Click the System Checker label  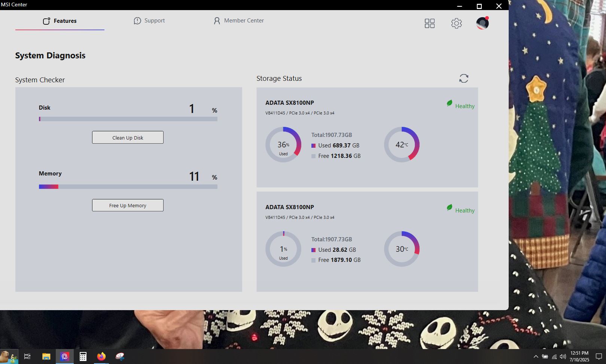[x=40, y=80]
